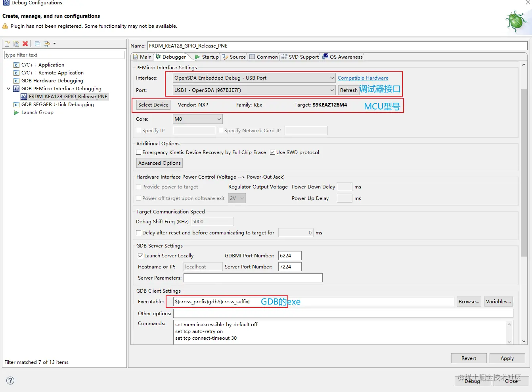Click the Collapse All icon in toolbar
Viewport: 532px width, 392px height.
click(x=38, y=44)
